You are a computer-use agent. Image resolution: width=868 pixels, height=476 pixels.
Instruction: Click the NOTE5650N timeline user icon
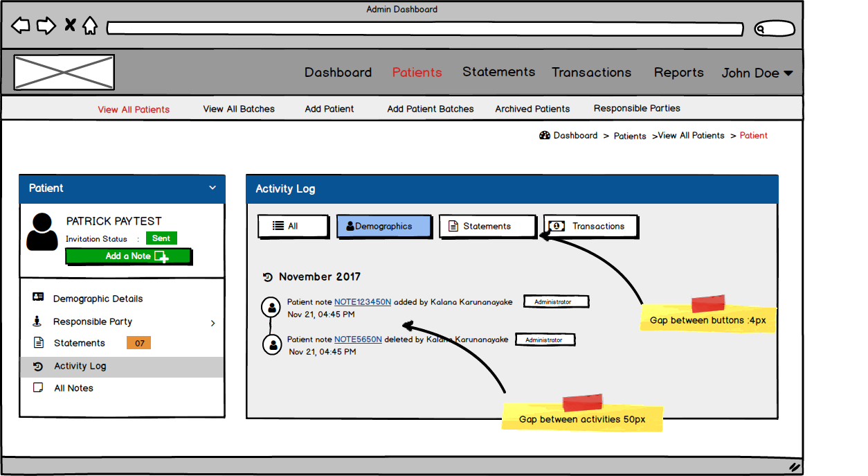(273, 344)
